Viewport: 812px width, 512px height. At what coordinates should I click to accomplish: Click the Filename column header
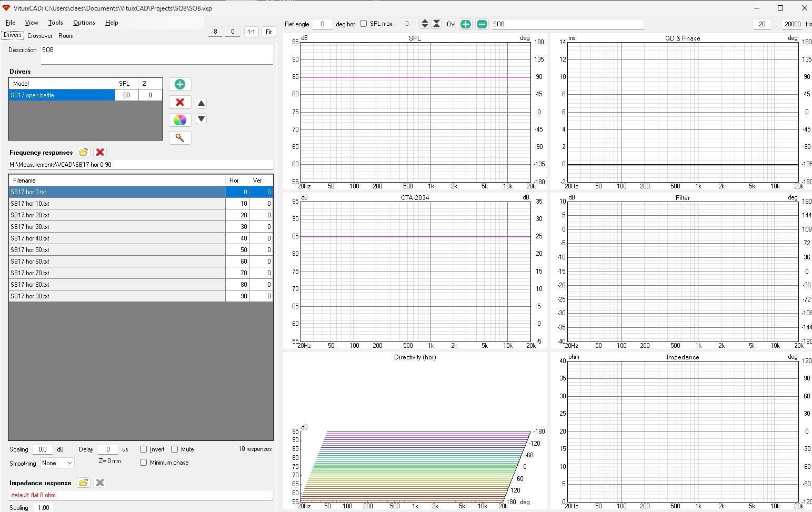pos(117,180)
